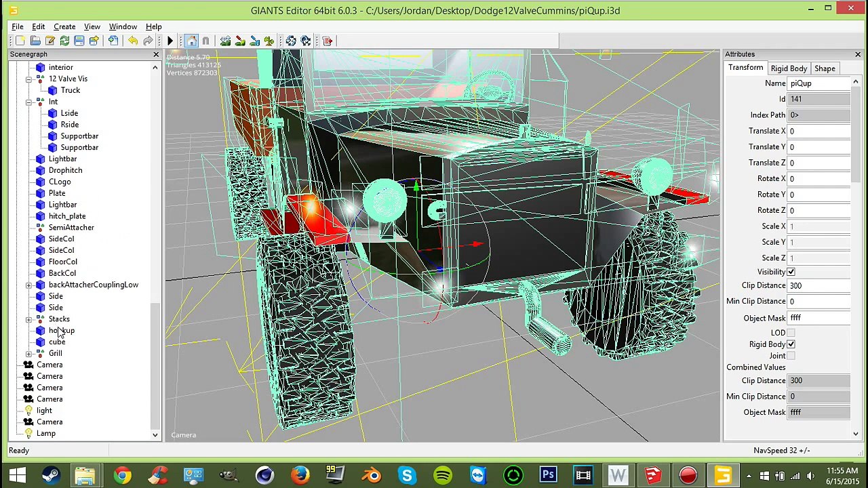Open the View menu
868x488 pixels.
(x=92, y=26)
